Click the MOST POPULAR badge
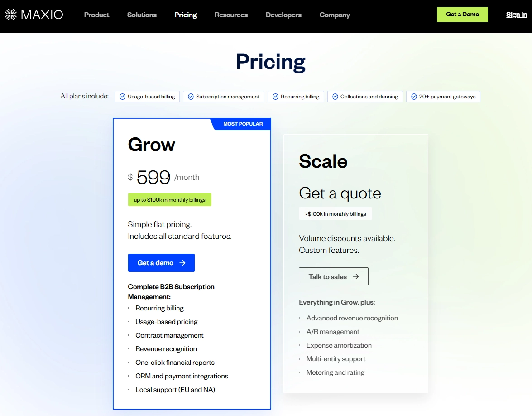The width and height of the screenshot is (532, 416). [244, 124]
